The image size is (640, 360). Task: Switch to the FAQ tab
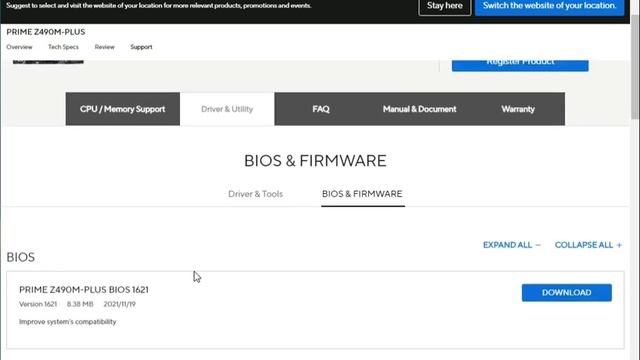[321, 109]
